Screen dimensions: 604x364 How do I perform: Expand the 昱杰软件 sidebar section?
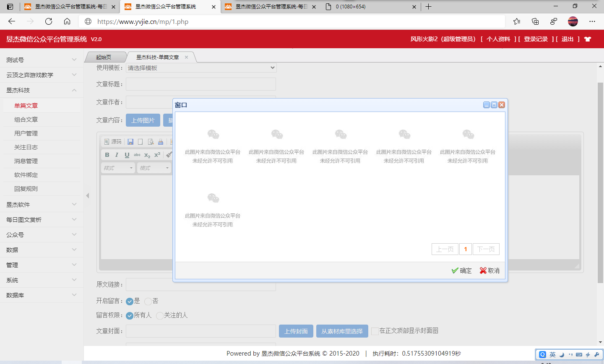[x=42, y=205]
